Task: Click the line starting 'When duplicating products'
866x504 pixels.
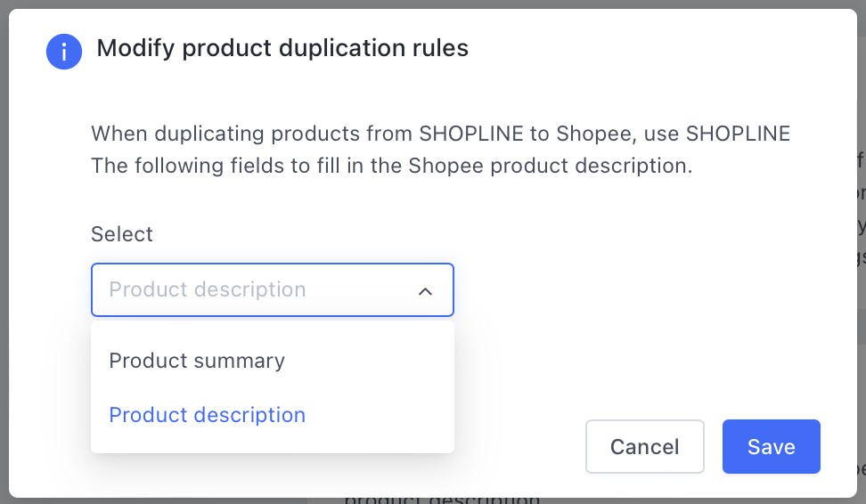Action: pyautogui.click(x=440, y=134)
